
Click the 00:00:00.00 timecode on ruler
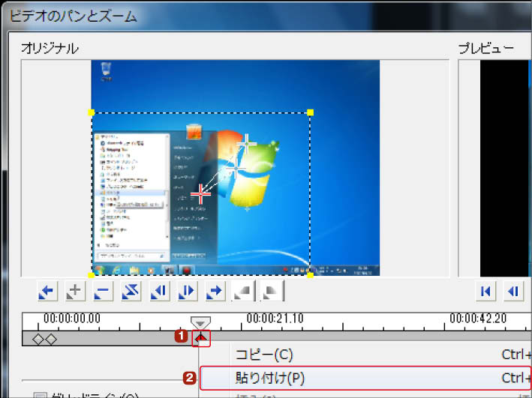pyautogui.click(x=72, y=319)
